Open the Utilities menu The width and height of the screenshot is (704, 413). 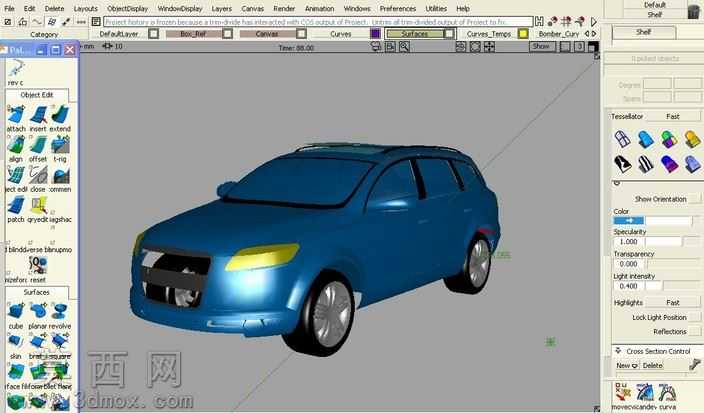click(436, 8)
